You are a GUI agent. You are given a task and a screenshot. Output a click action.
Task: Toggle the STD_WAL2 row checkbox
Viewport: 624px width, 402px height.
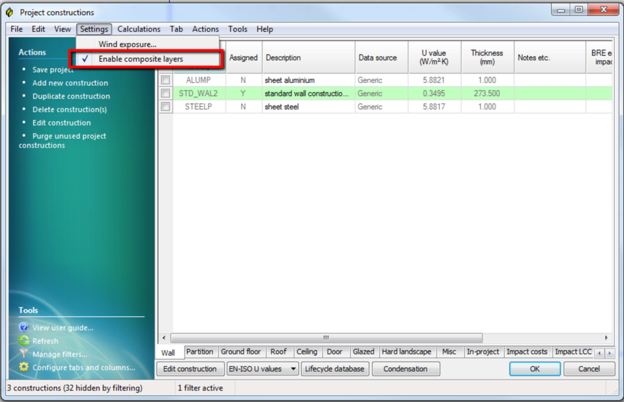166,93
